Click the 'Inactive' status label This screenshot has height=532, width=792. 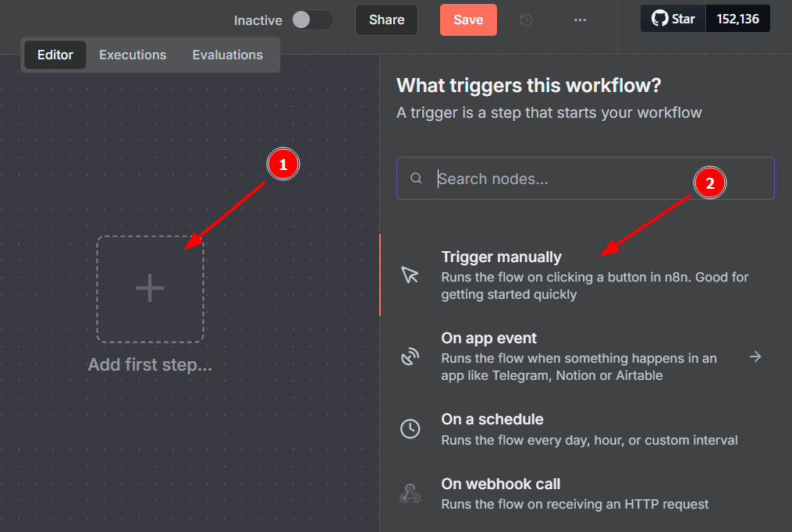pyautogui.click(x=257, y=20)
